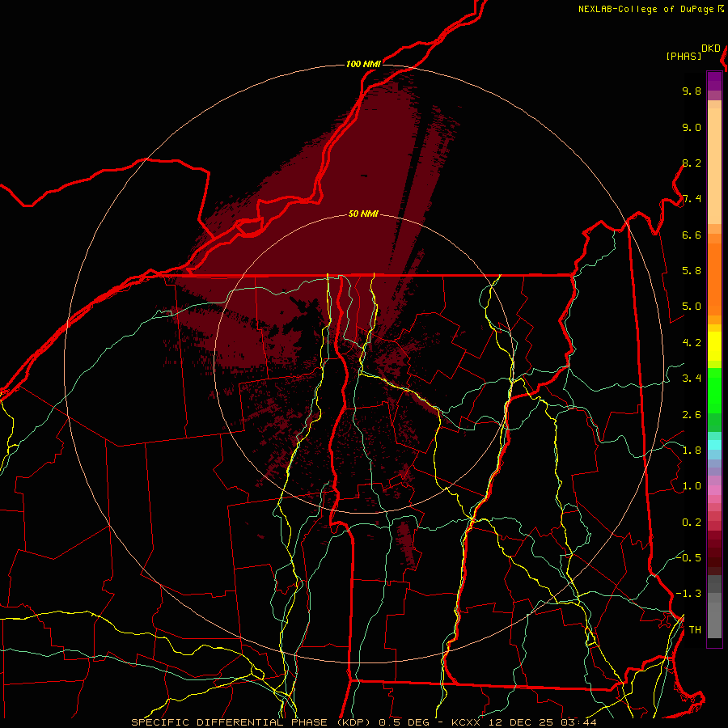Click the -0.5 value on the color scale

pos(688,557)
